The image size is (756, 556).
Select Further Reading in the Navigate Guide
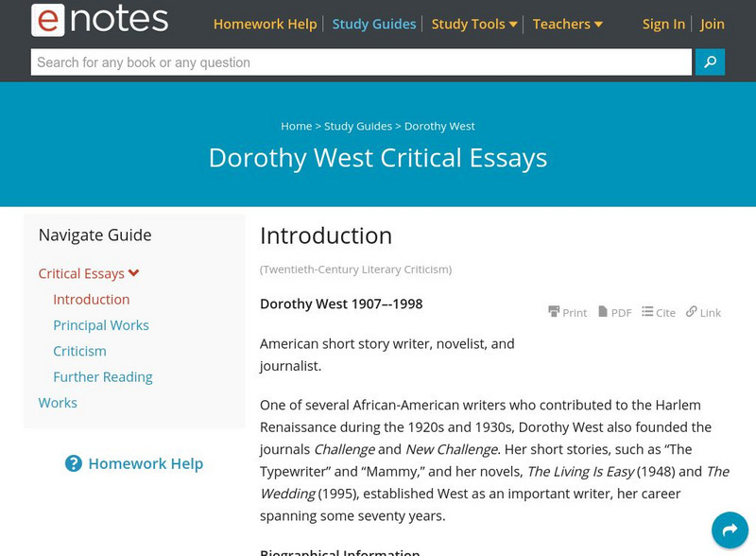(x=103, y=376)
